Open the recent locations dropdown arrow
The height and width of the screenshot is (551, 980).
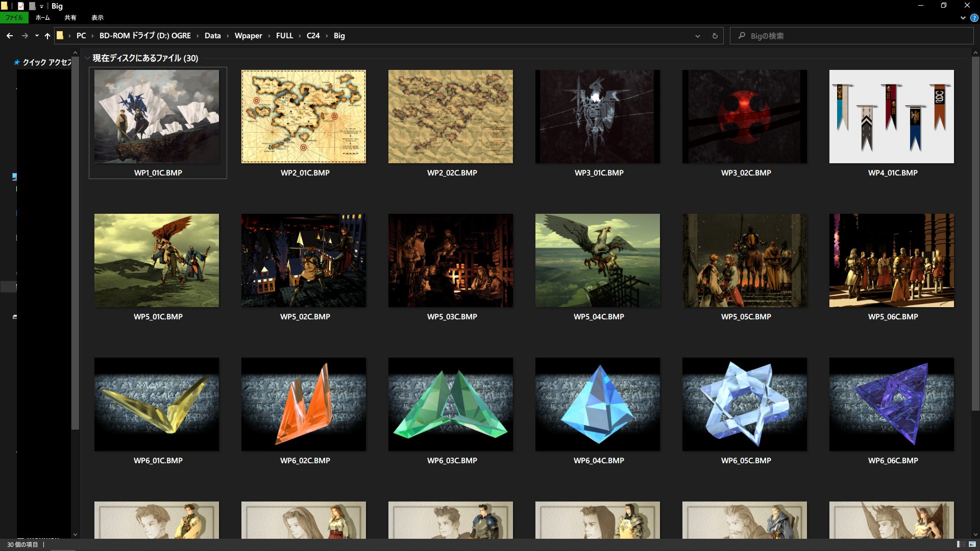[x=37, y=36]
